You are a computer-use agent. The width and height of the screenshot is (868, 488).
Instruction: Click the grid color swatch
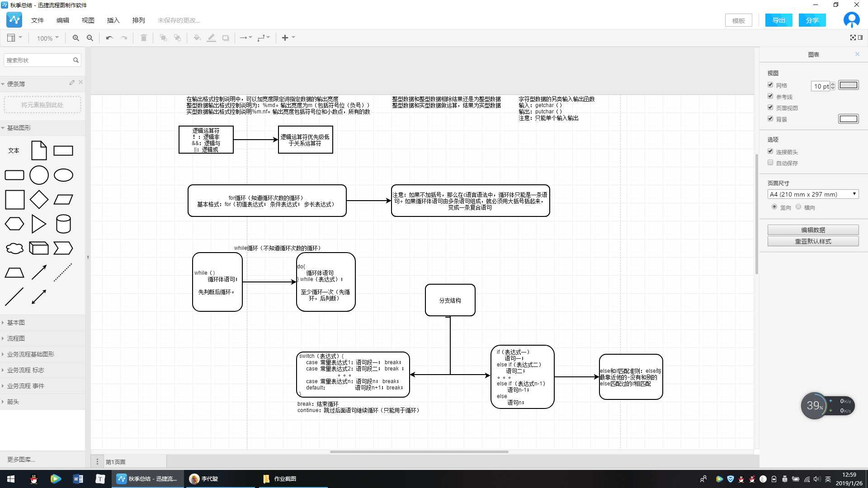848,85
